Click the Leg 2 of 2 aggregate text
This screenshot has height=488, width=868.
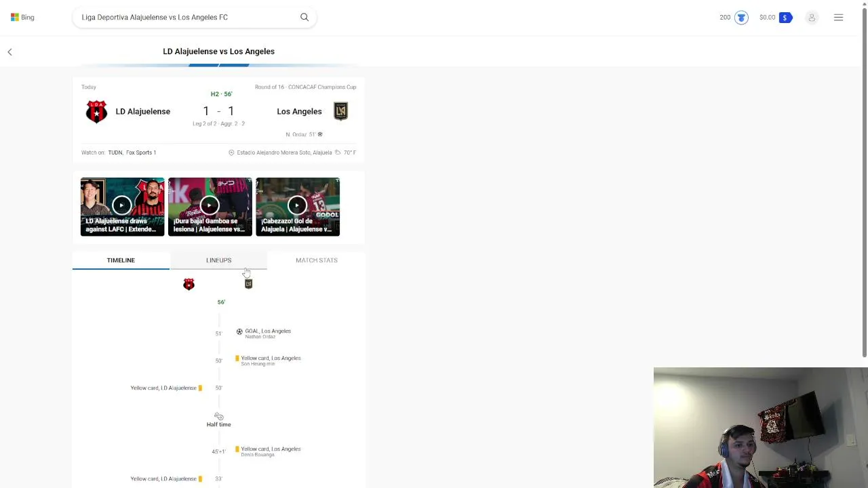(218, 124)
